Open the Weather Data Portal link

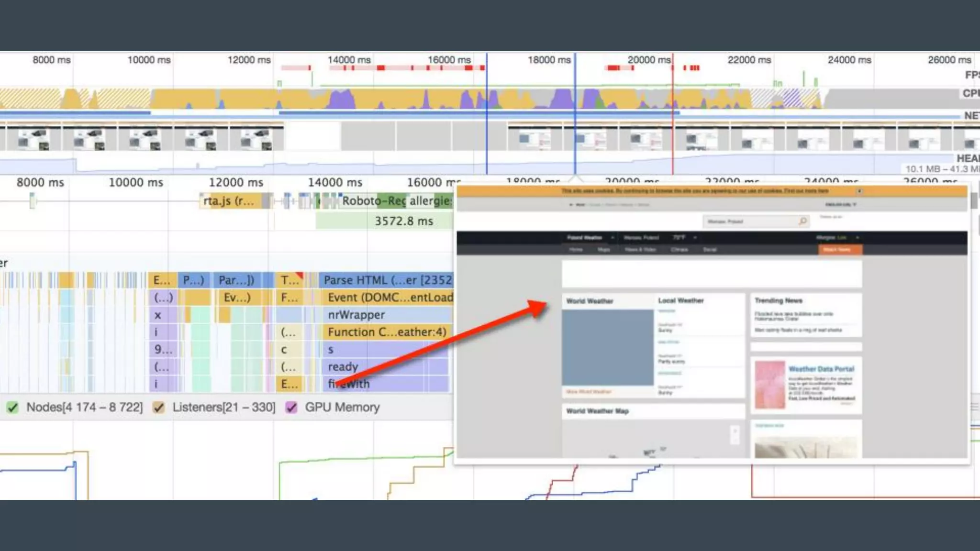(x=821, y=369)
